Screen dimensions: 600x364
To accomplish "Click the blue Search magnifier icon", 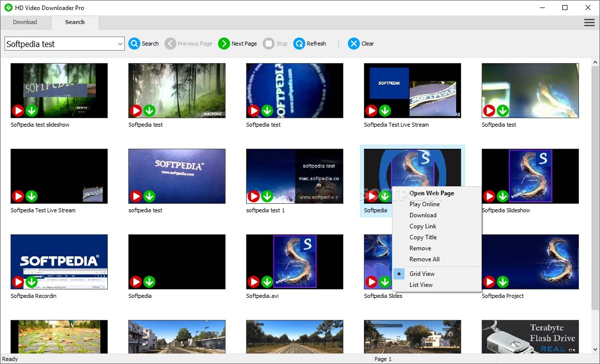I will click(134, 44).
